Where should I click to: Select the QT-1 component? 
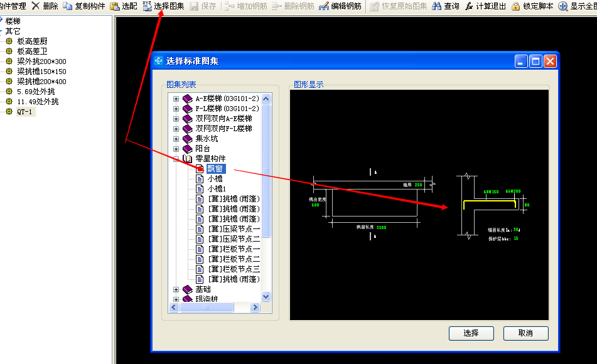click(x=26, y=112)
